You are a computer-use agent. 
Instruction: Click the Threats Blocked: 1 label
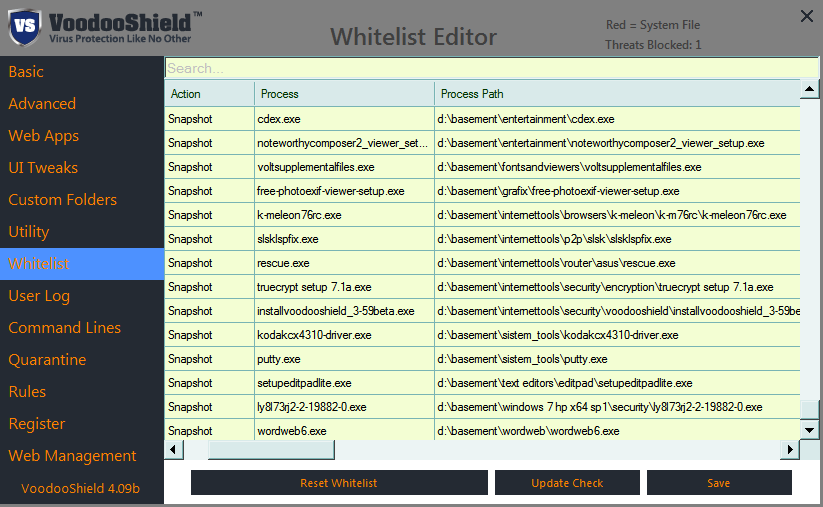tap(653, 45)
